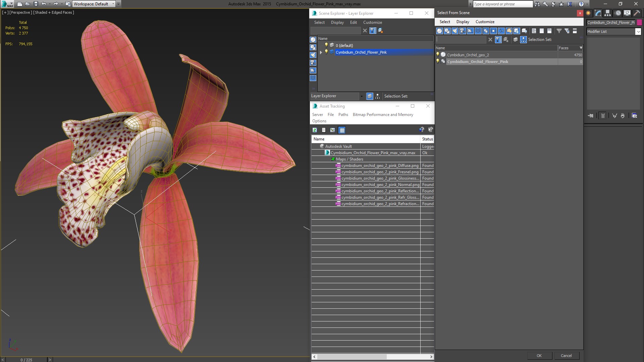Screen dimensions: 644x362
Task: Open Select menu in Select From Scene
Action: [x=445, y=22]
